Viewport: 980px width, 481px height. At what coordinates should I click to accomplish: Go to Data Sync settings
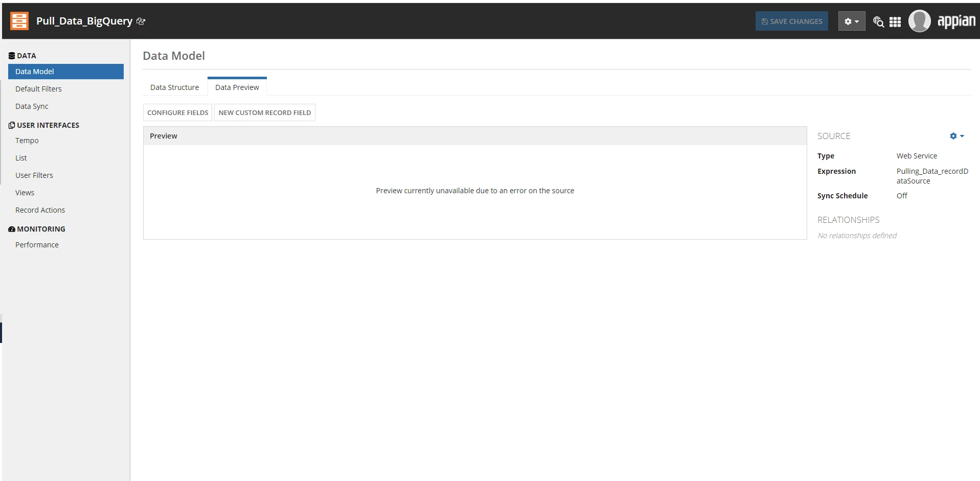[x=32, y=106]
